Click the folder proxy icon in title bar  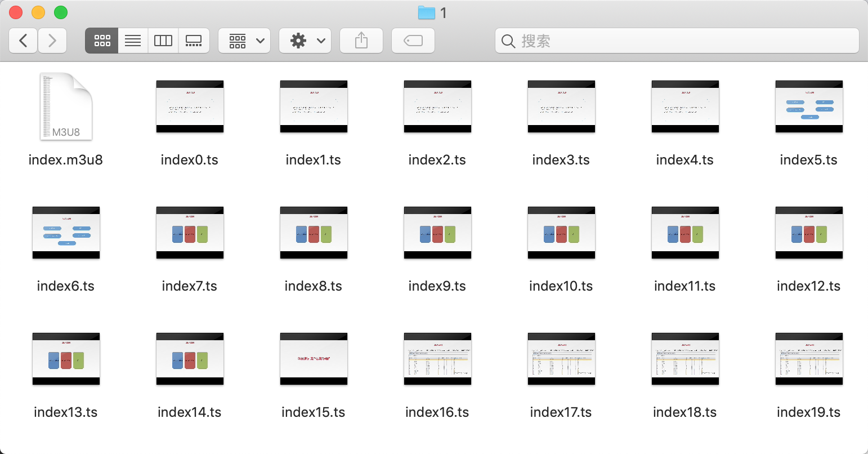click(x=427, y=12)
